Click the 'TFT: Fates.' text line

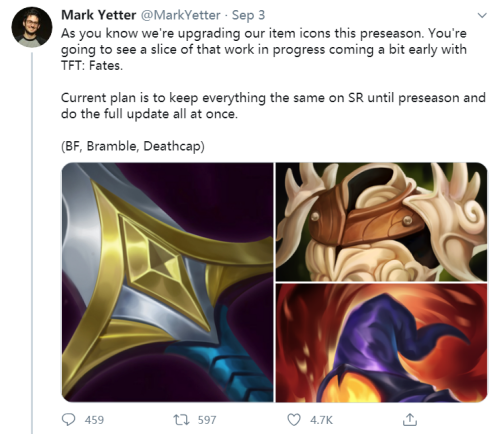pyautogui.click(x=92, y=65)
